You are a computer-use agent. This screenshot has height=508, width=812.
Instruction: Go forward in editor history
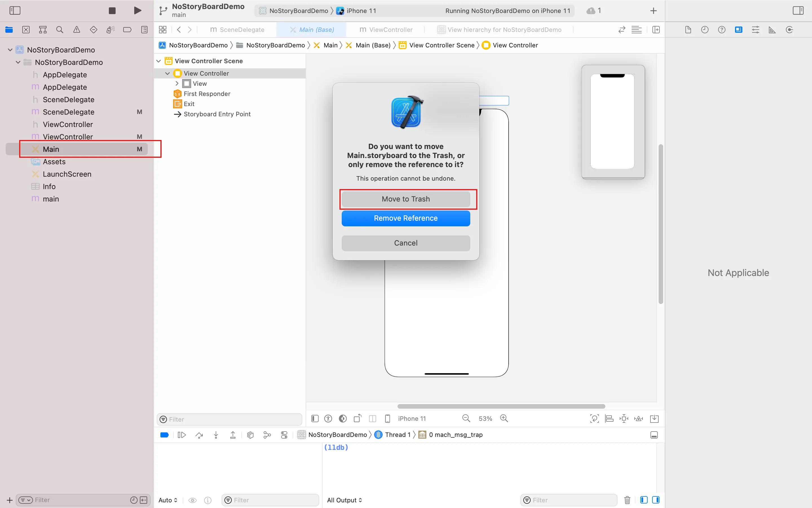click(190, 30)
